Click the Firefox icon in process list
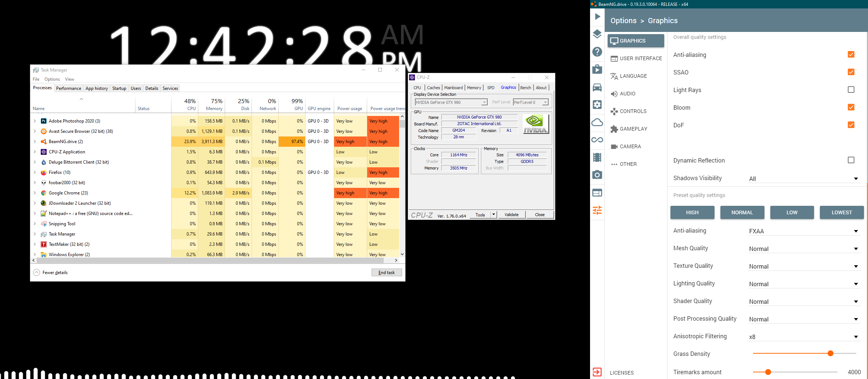The image size is (868, 379). pyautogui.click(x=44, y=172)
